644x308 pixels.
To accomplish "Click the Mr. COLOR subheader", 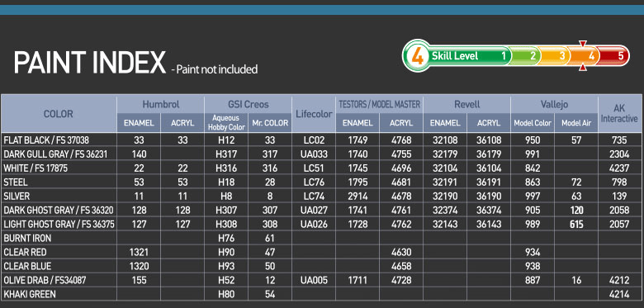I will coord(270,123).
